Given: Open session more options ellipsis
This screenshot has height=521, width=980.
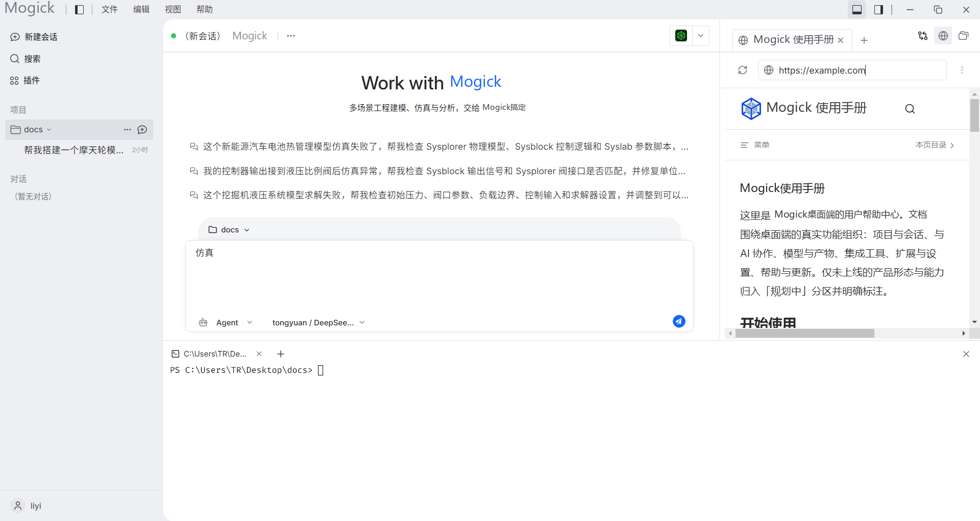Looking at the screenshot, I should coord(291,36).
